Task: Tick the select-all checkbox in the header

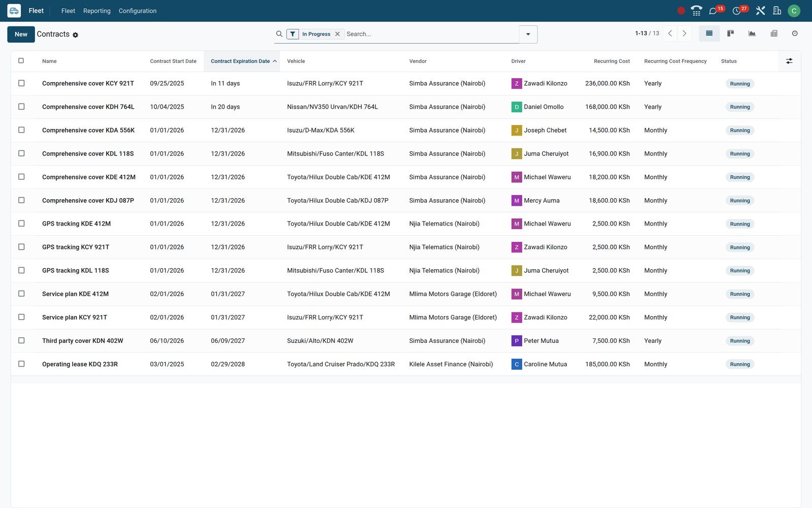Action: [21, 61]
